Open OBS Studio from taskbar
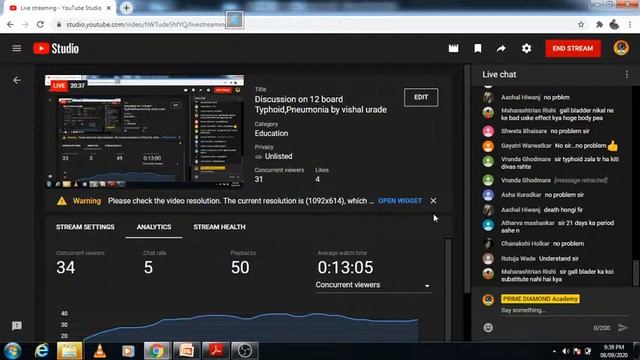640x360 pixels. [x=244, y=351]
